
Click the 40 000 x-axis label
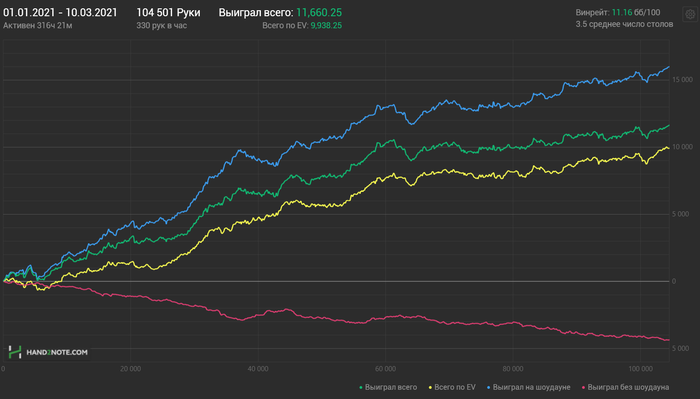pos(258,369)
